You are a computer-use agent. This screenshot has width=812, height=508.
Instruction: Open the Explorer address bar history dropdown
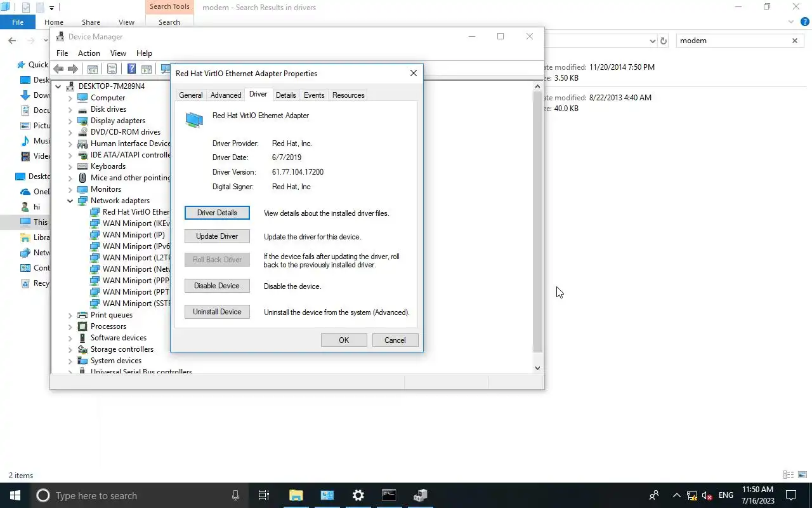(652, 41)
